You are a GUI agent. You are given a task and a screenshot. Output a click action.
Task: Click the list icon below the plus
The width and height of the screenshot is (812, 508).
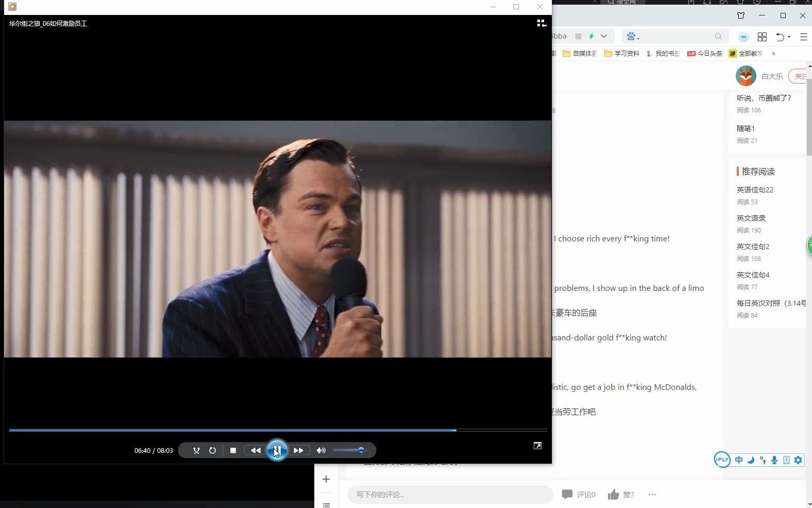(x=326, y=505)
